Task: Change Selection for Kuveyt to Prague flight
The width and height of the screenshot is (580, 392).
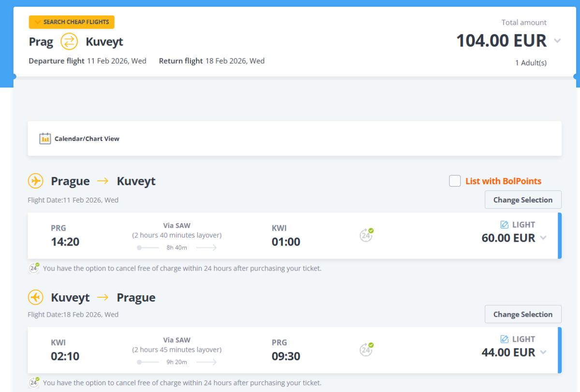Action: click(522, 314)
